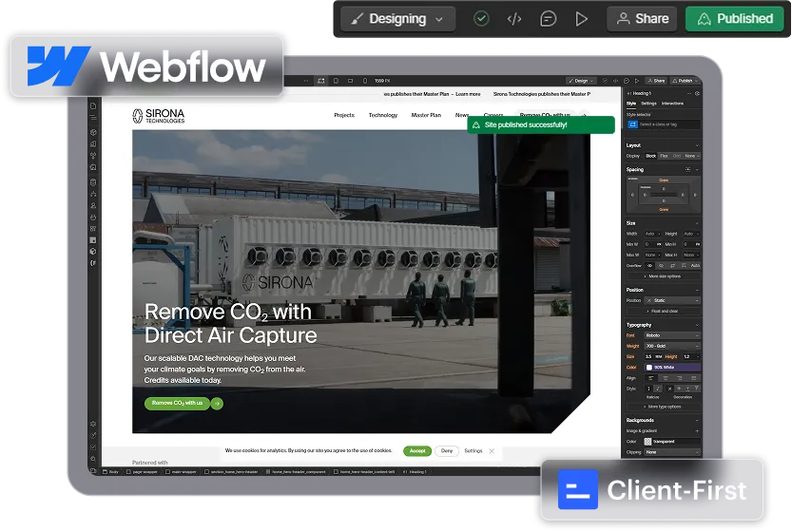Set text Align to left

(x=651, y=378)
